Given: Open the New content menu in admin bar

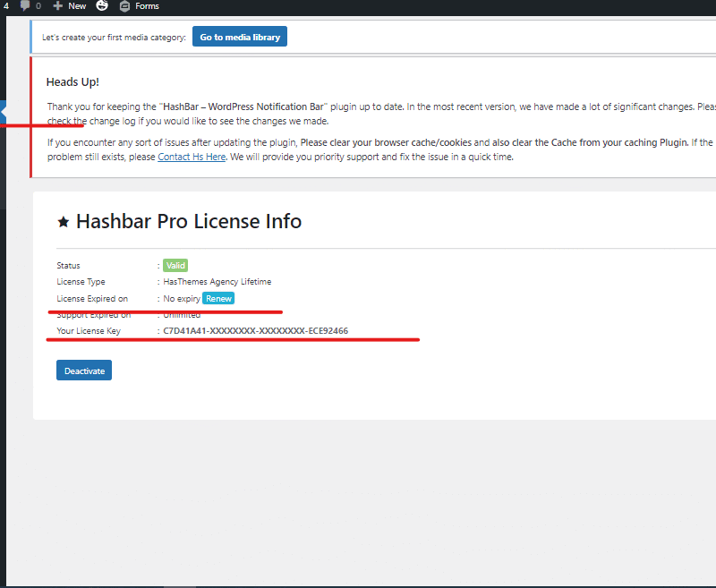Looking at the screenshot, I should click(70, 6).
